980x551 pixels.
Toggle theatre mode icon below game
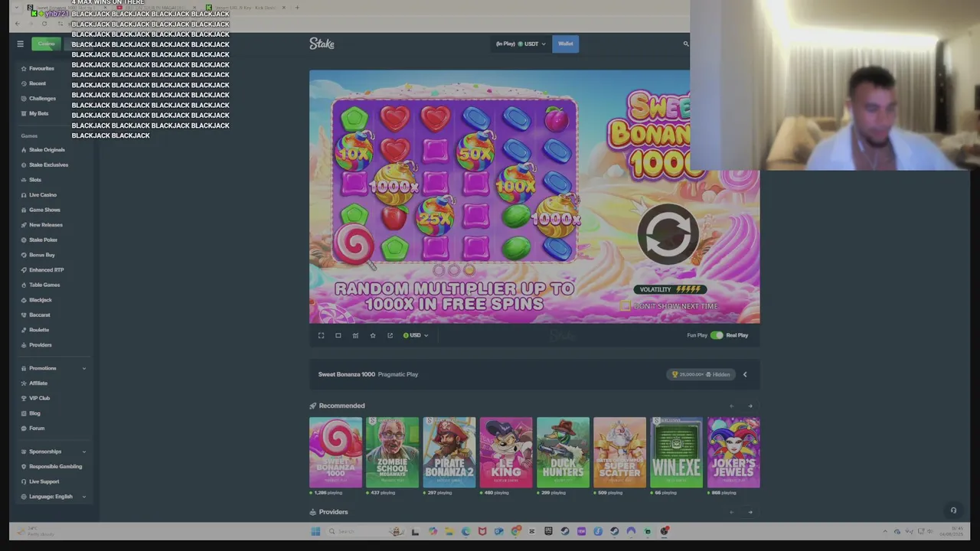(x=338, y=335)
